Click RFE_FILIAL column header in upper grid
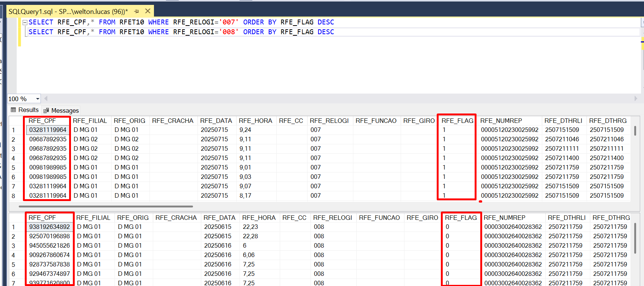The width and height of the screenshot is (644, 286). pyautogui.click(x=90, y=121)
